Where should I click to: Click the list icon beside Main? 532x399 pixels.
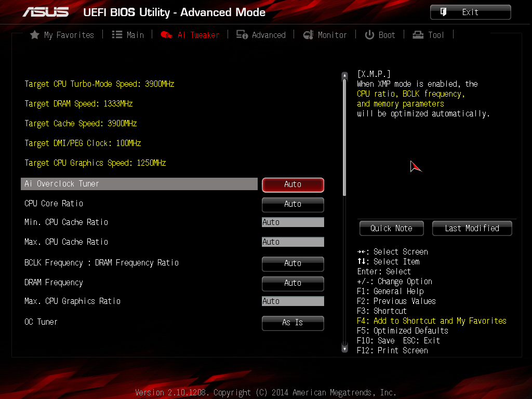pyautogui.click(x=117, y=35)
